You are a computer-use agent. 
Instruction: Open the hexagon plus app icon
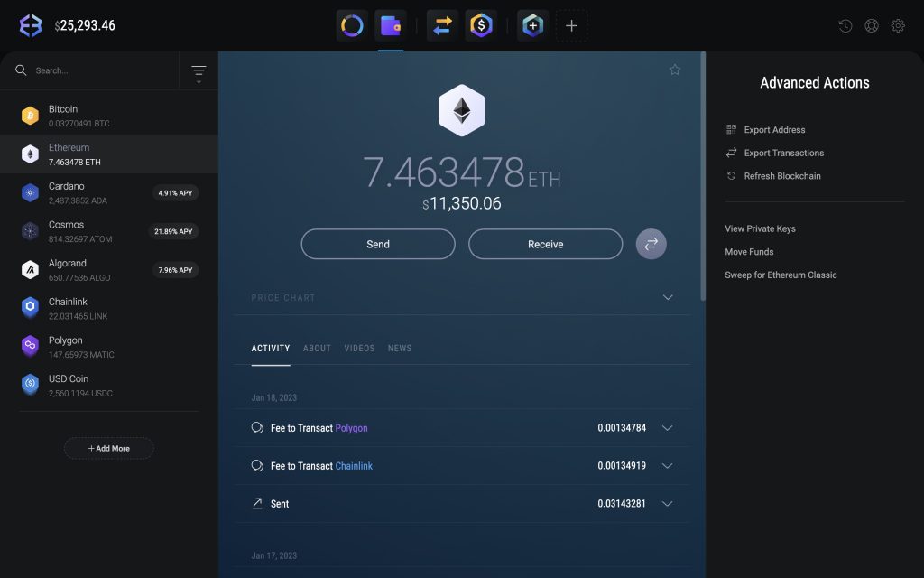click(x=532, y=25)
